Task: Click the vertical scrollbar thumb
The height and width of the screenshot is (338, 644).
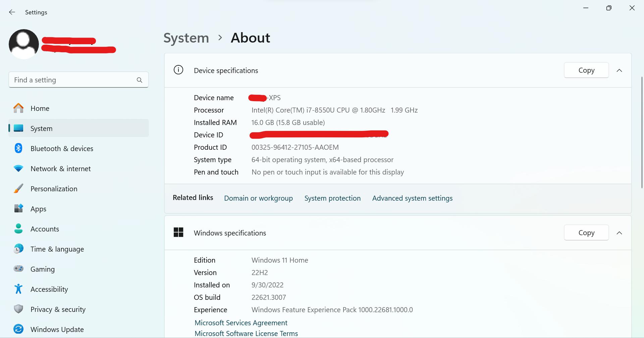Action: point(642,132)
